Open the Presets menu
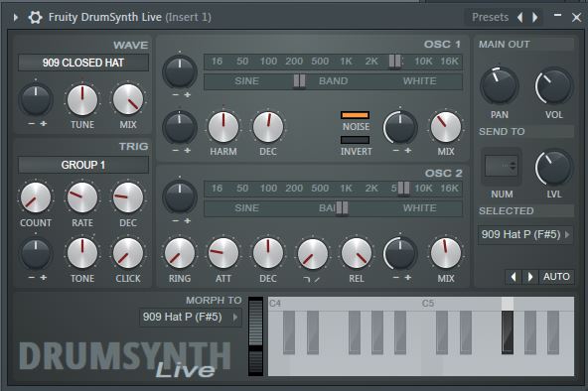The height and width of the screenshot is (391, 588). click(490, 17)
